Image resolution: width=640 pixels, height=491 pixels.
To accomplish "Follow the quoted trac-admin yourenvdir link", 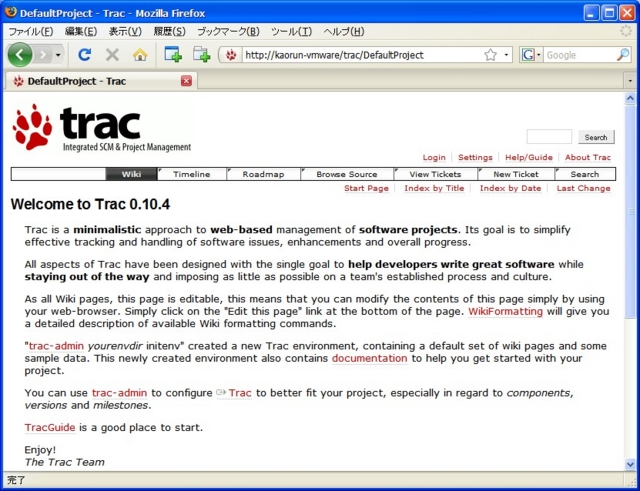I will [56, 346].
